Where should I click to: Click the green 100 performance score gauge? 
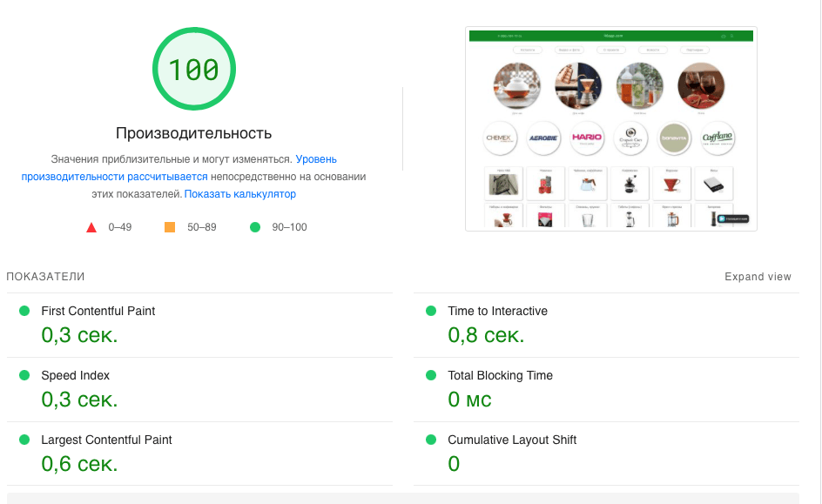click(194, 70)
